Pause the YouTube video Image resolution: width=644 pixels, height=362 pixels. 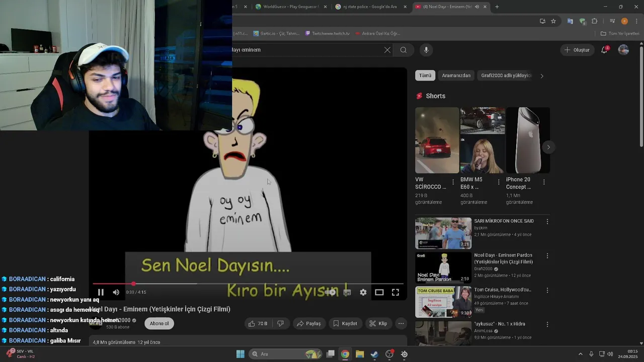point(101,292)
